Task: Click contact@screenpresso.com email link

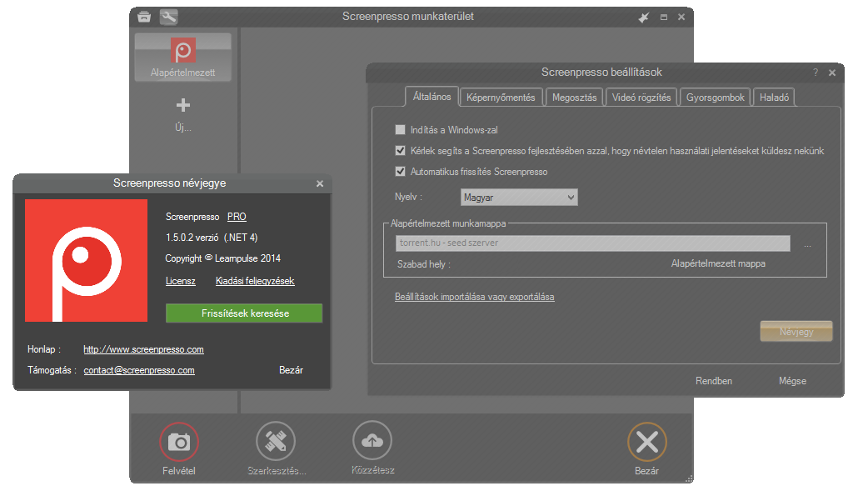Action: pos(139,370)
